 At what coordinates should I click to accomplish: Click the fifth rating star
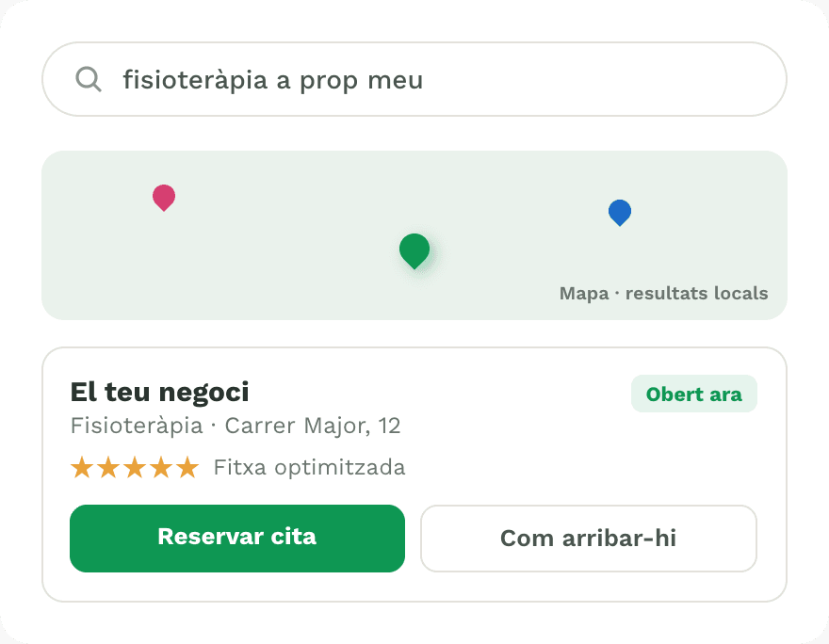pyautogui.click(x=187, y=468)
